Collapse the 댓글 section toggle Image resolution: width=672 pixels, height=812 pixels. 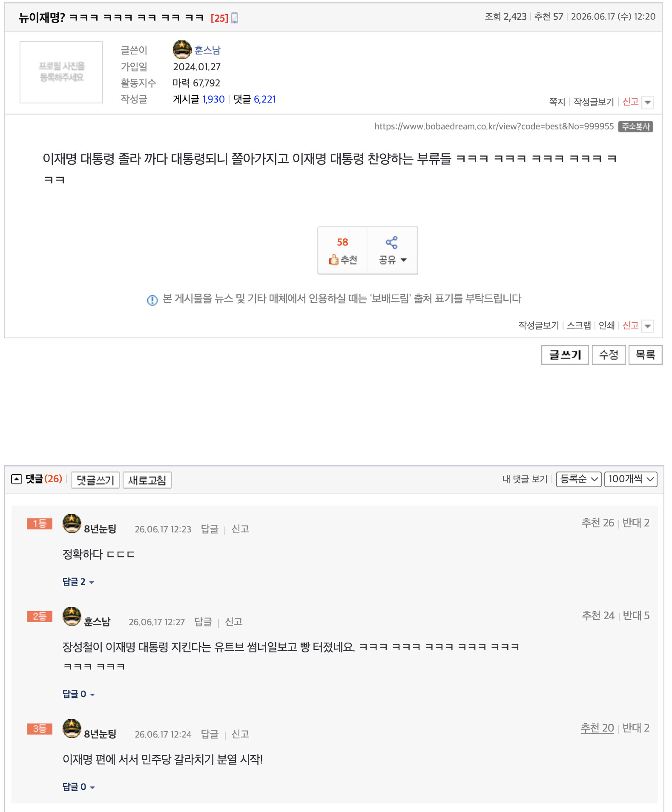[x=16, y=479]
